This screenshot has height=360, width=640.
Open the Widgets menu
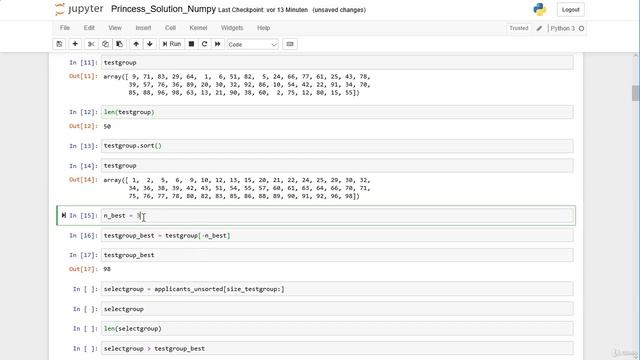[232, 28]
